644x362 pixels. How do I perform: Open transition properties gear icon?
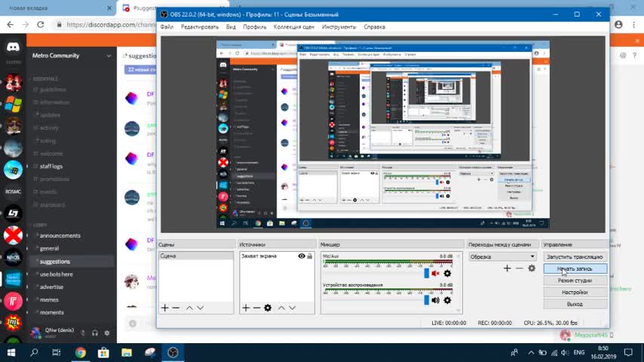pyautogui.click(x=532, y=268)
